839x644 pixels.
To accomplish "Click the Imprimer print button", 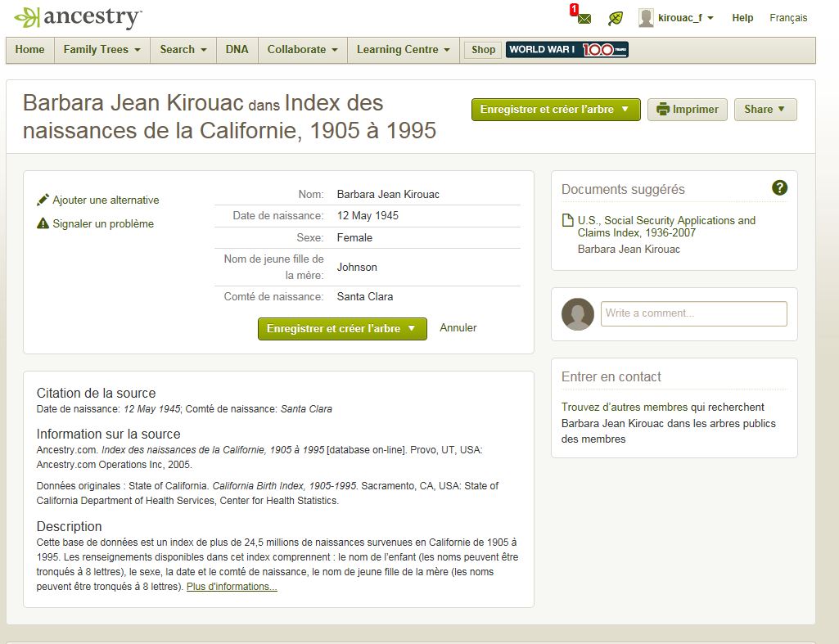I will [687, 110].
